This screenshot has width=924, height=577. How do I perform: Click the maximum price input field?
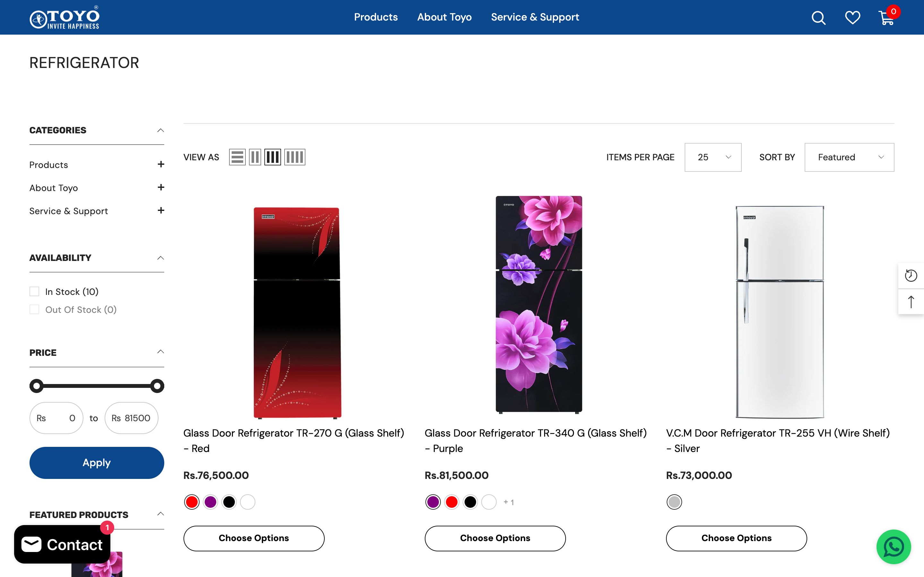(131, 418)
